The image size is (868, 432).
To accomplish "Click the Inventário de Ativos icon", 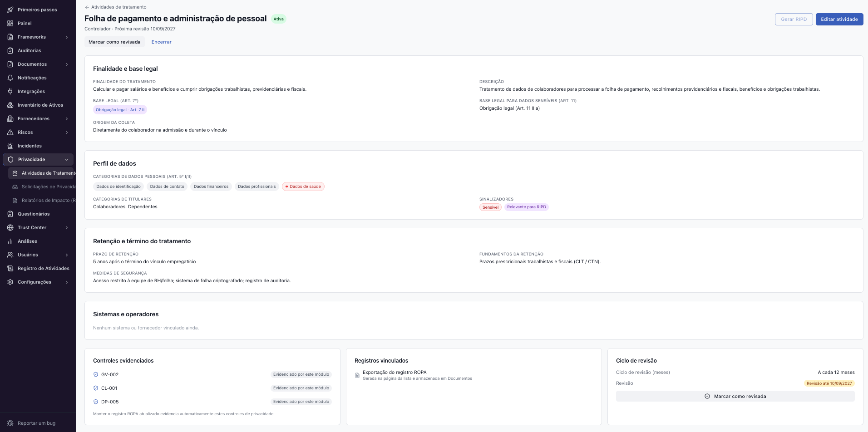I will (10, 105).
